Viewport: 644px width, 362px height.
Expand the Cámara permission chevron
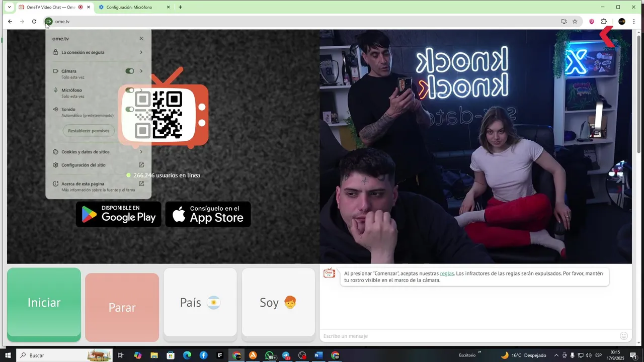141,71
